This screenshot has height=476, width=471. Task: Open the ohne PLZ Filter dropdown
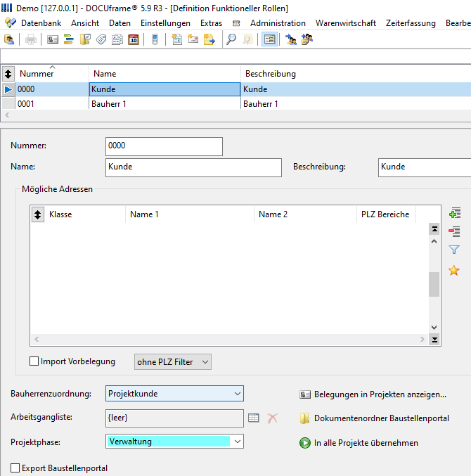[x=173, y=362]
